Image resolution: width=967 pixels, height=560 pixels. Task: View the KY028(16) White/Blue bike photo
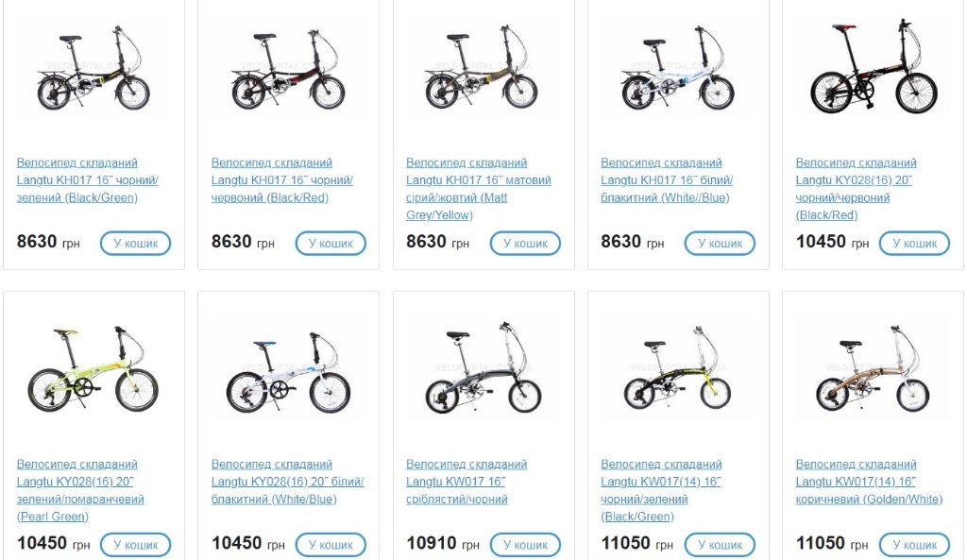[288, 370]
